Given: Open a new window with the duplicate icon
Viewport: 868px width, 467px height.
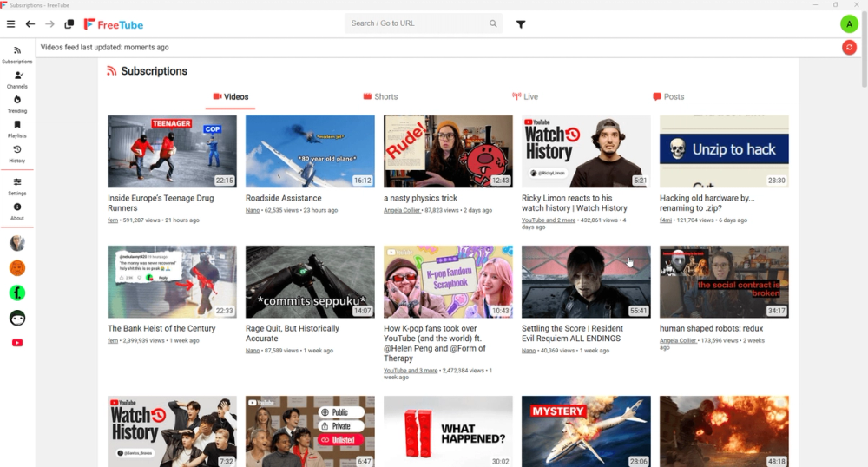Looking at the screenshot, I should (69, 24).
